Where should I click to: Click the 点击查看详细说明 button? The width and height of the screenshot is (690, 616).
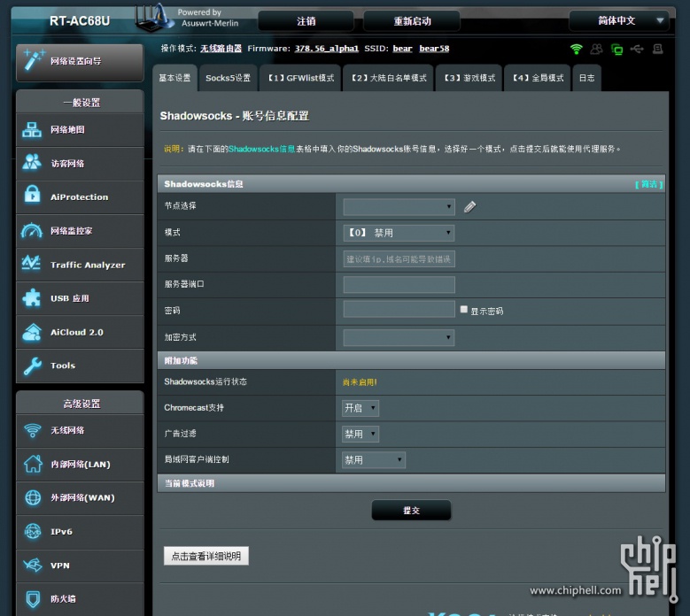coord(206,556)
